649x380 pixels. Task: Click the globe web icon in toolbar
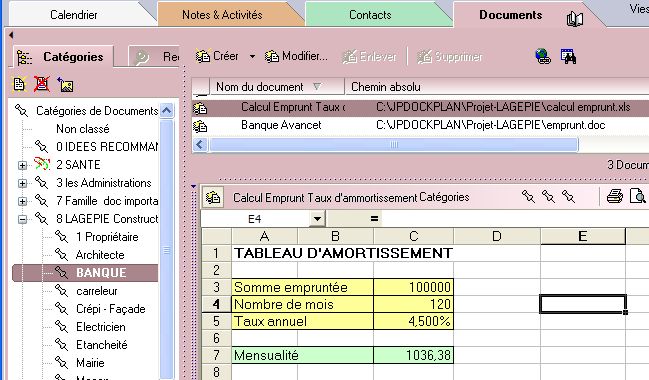click(543, 56)
